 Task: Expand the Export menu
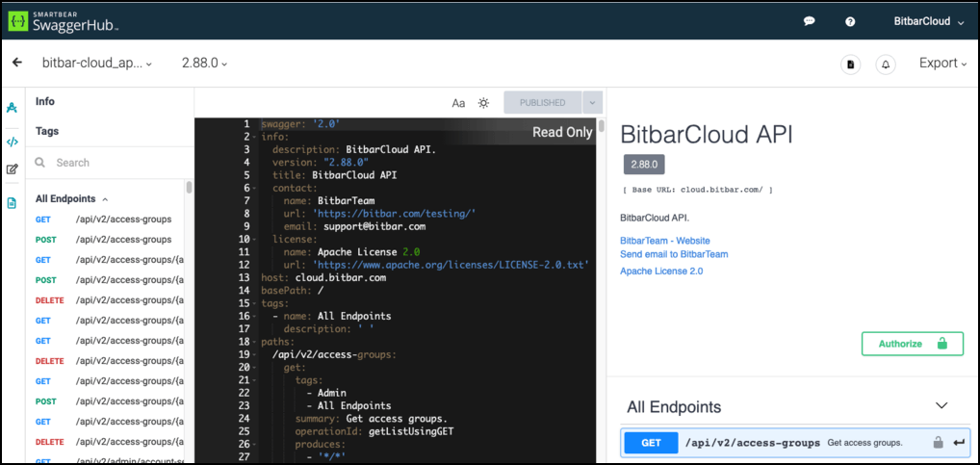pyautogui.click(x=942, y=64)
